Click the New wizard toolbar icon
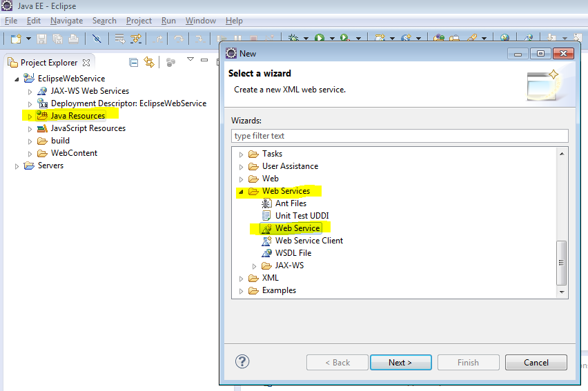 [x=16, y=39]
